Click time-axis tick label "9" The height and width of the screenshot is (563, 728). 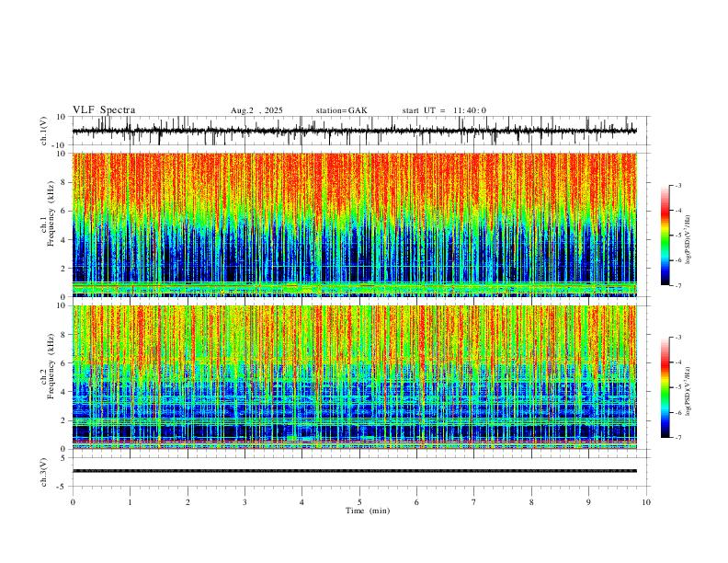(x=588, y=502)
